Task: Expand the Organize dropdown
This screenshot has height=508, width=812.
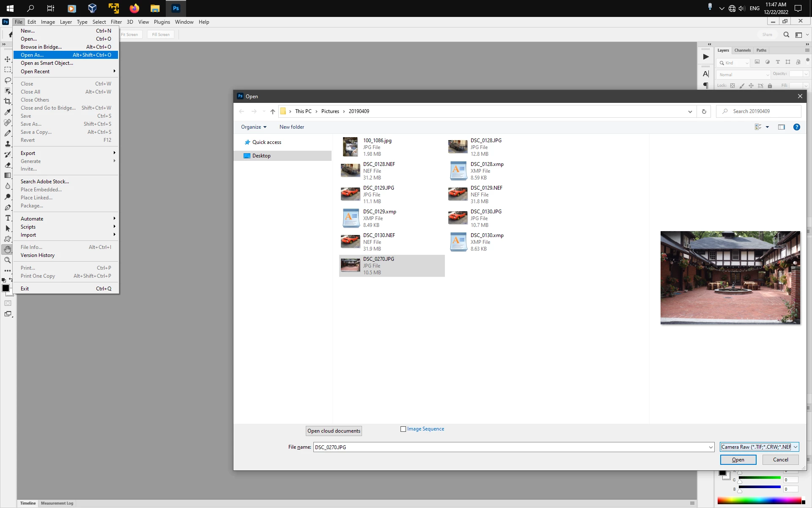Action: (x=253, y=127)
